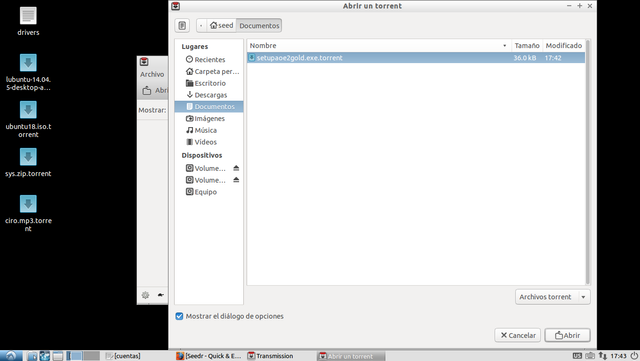The image size is (640, 361).
Task: Open Recientes in the places sidebar
Action: 209,59
